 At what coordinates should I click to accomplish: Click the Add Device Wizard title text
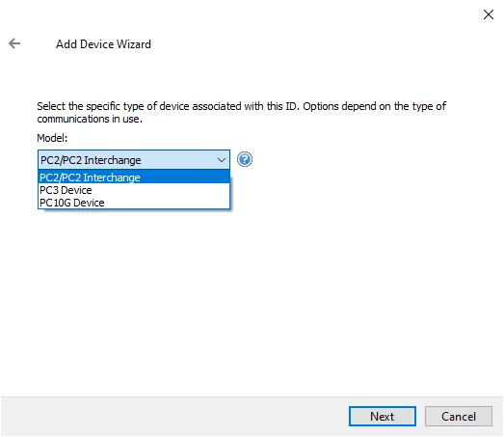(x=103, y=44)
